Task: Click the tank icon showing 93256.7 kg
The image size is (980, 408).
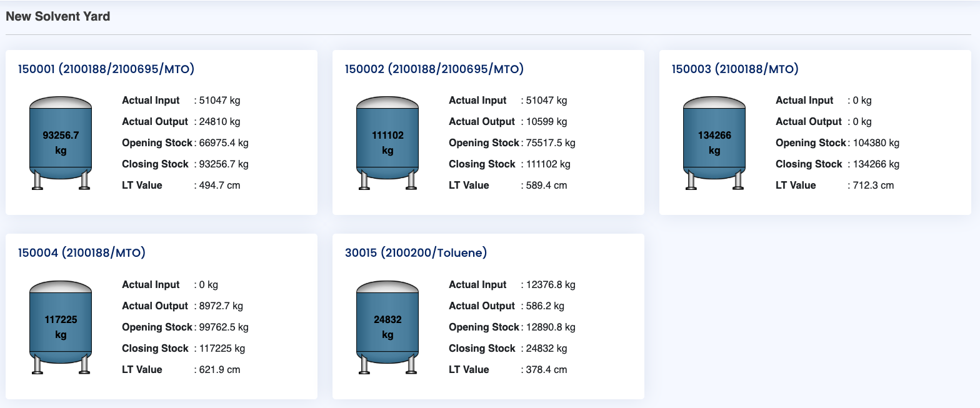Action: tap(61, 143)
